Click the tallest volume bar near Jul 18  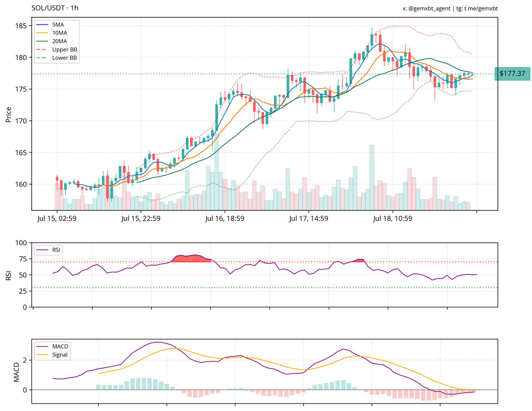pyautogui.click(x=372, y=177)
